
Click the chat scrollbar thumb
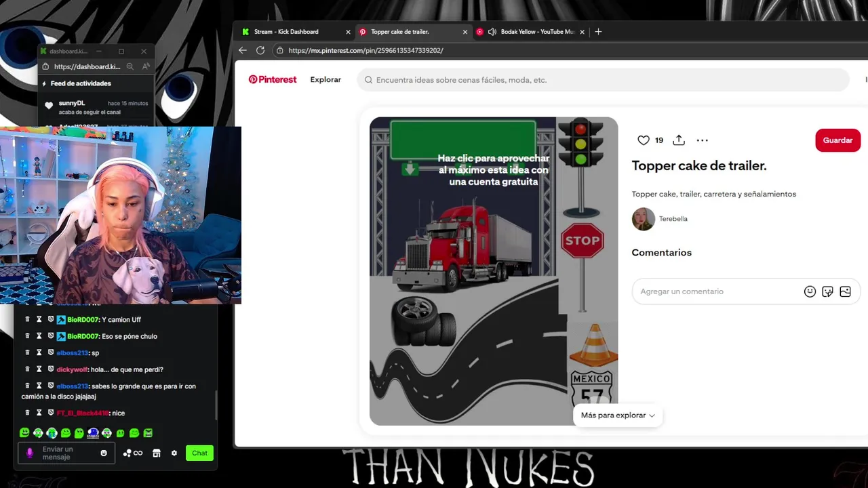216,405
